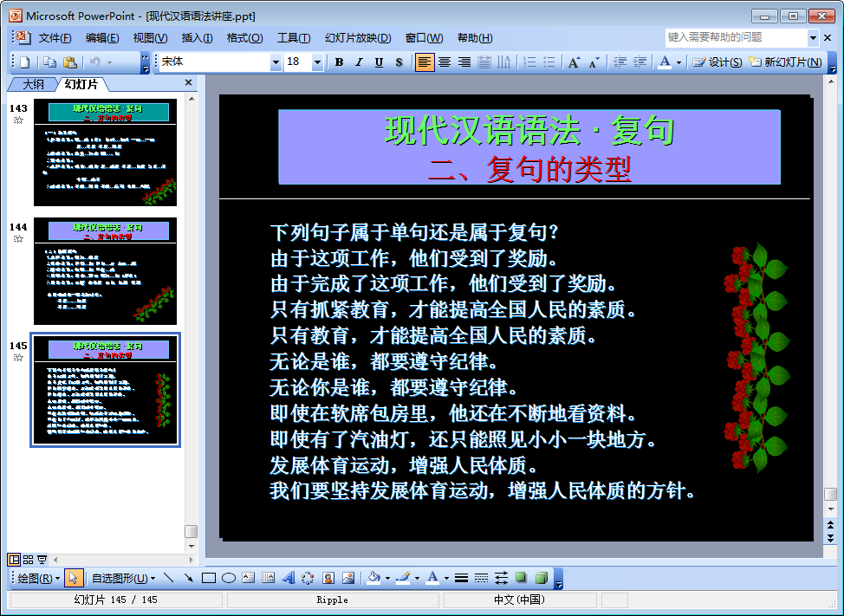Click the Paste clipboard icon
The width and height of the screenshot is (844, 616).
pyautogui.click(x=70, y=62)
